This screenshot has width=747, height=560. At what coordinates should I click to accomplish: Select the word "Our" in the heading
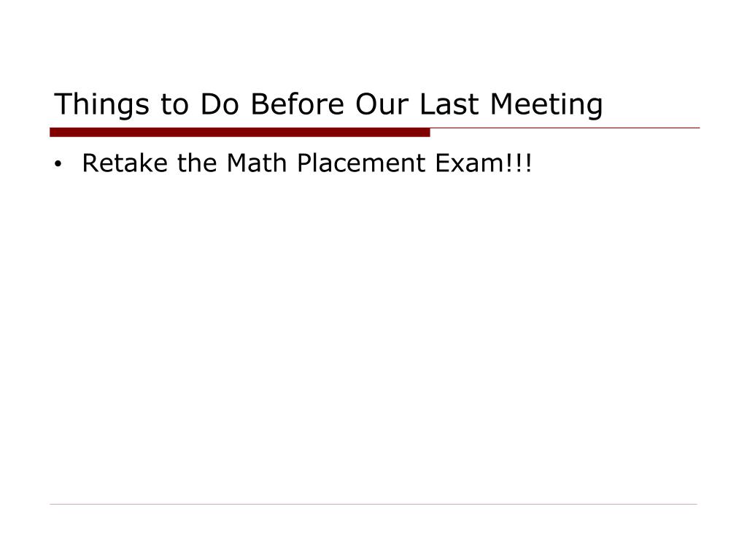(382, 104)
